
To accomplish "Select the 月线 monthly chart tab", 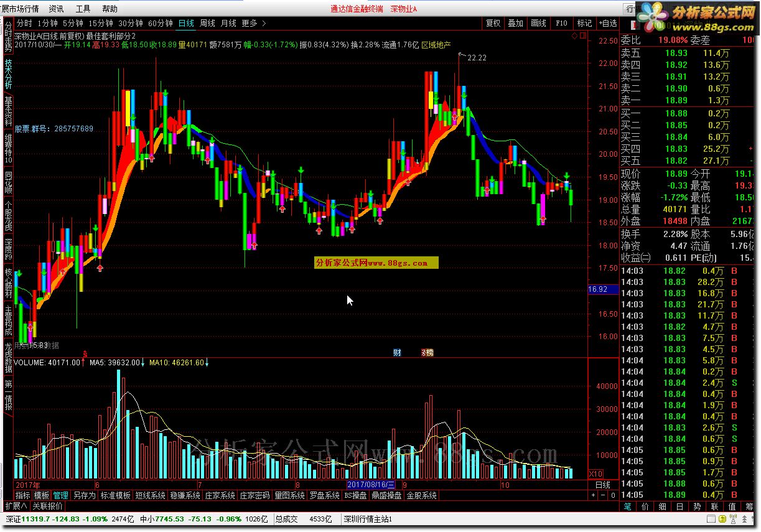I will pos(228,23).
